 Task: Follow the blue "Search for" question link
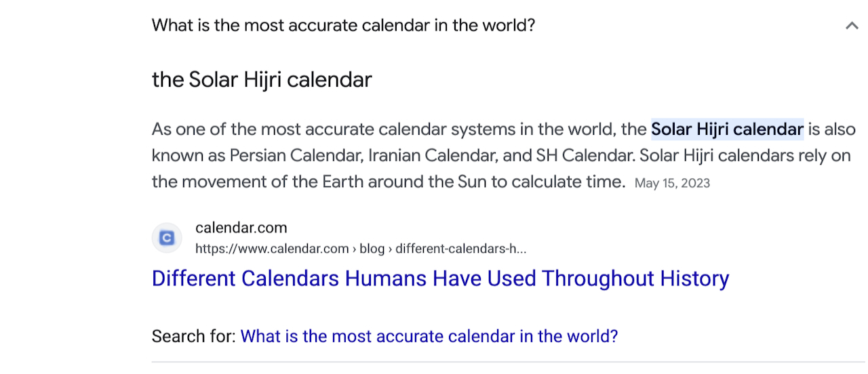429,336
